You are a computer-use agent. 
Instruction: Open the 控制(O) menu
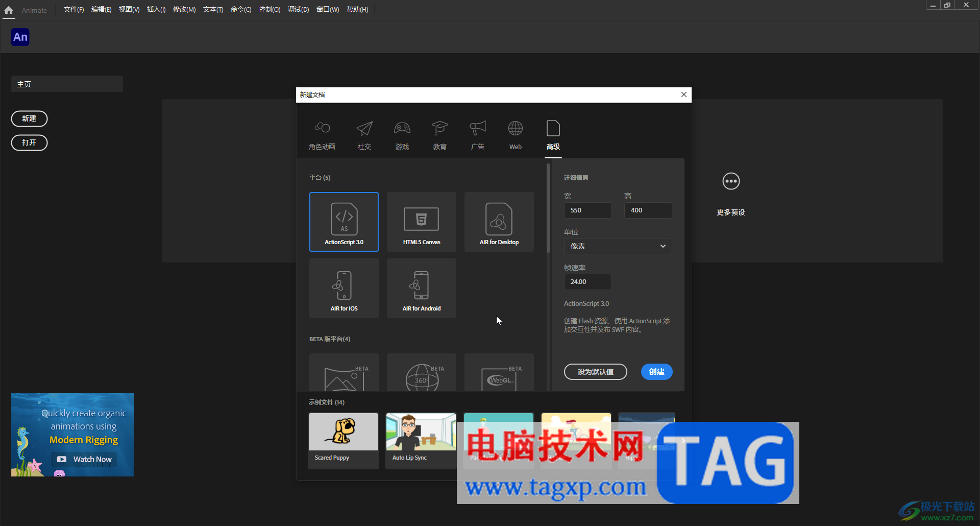click(269, 10)
